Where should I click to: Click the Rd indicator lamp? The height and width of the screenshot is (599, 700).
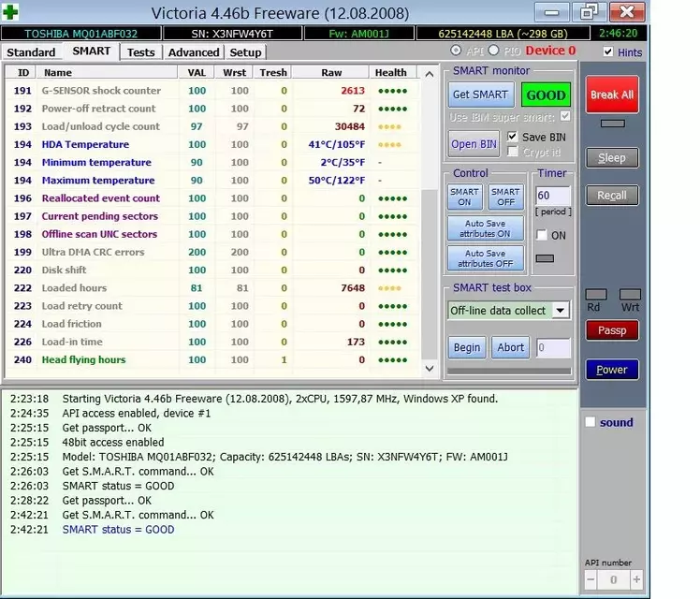pos(596,294)
